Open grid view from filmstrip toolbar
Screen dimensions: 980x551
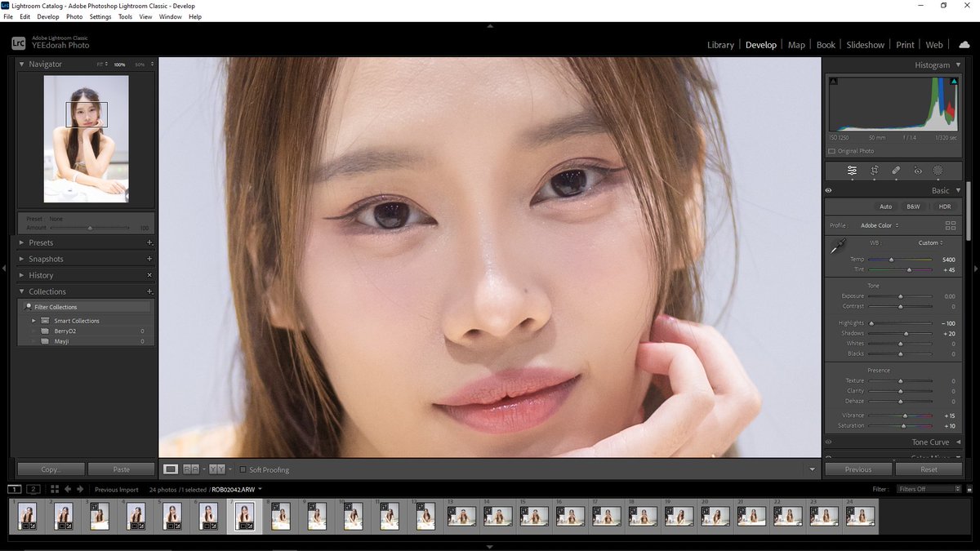55,489
